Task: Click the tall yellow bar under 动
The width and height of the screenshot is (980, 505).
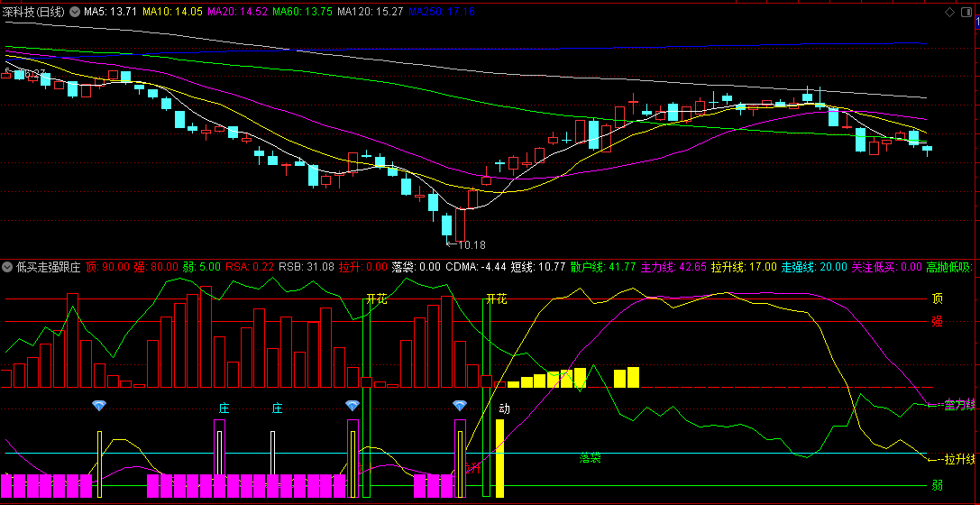Action: (500, 458)
